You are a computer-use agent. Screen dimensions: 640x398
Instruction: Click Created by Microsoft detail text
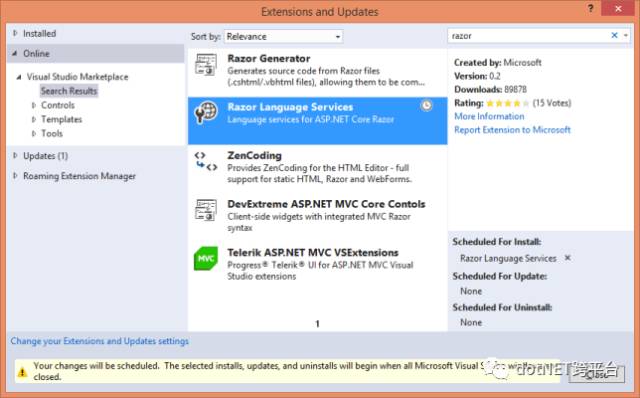(x=498, y=62)
